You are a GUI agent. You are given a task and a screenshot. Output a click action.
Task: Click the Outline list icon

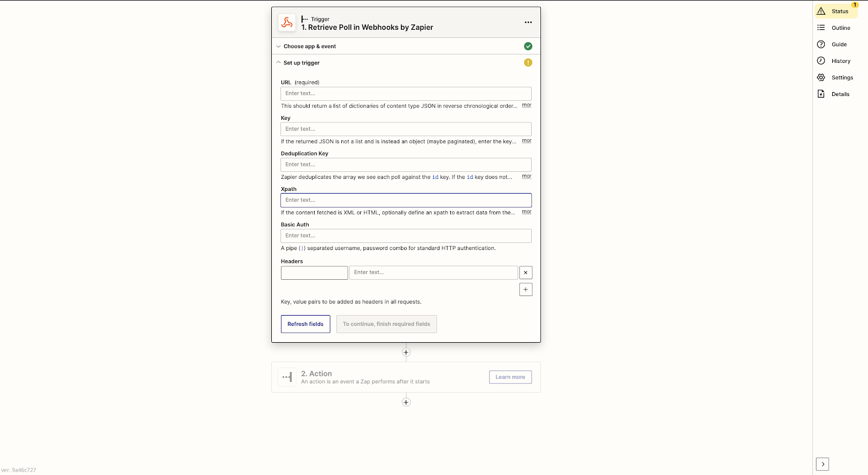821,28
